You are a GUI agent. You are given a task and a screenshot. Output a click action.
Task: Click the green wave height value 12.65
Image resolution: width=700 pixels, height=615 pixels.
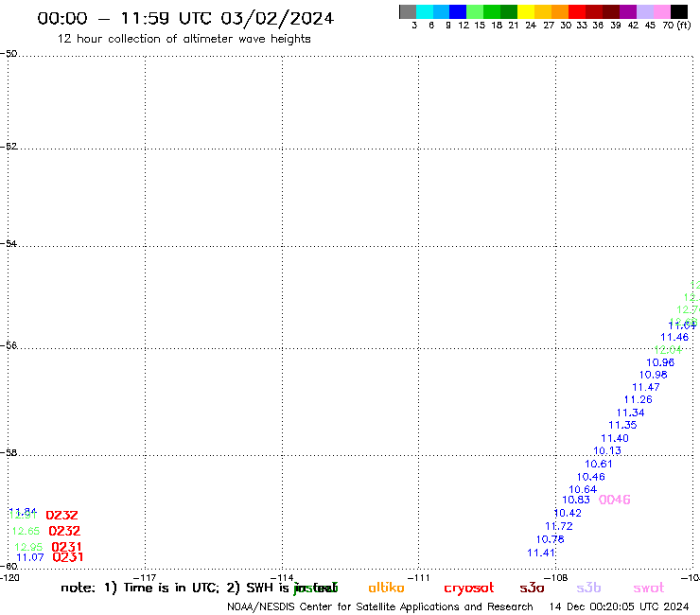[26, 531]
